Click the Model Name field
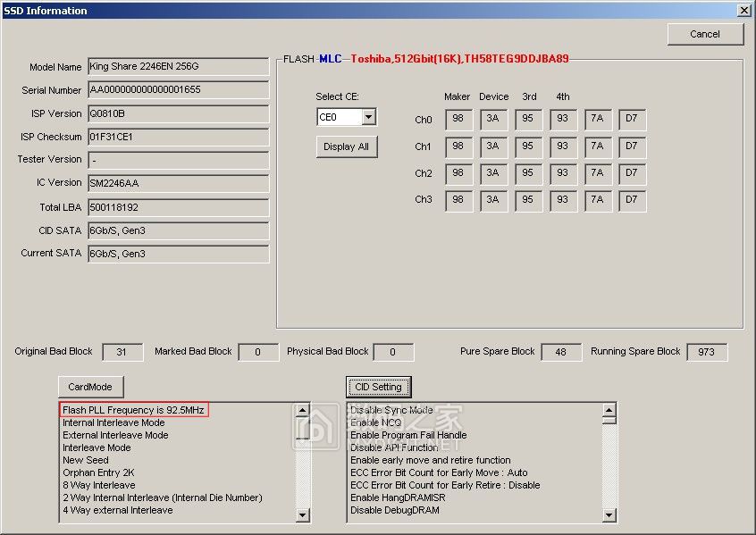The width and height of the screenshot is (756, 535). (x=178, y=67)
